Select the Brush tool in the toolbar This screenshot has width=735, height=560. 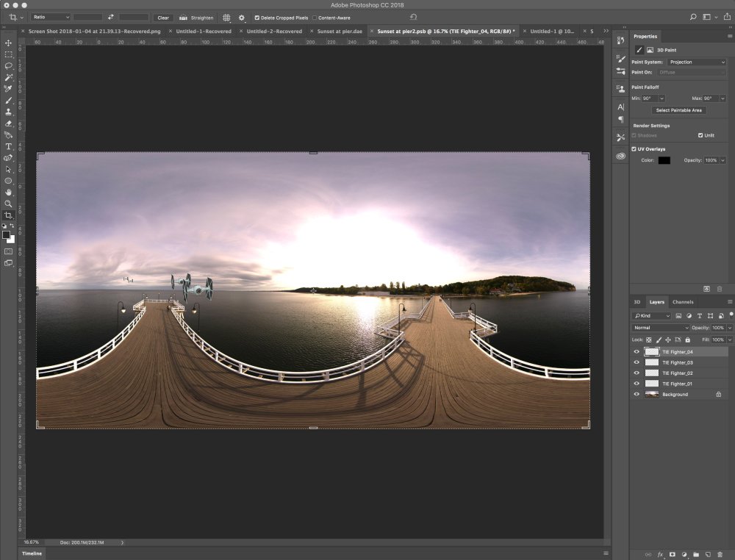coord(8,100)
